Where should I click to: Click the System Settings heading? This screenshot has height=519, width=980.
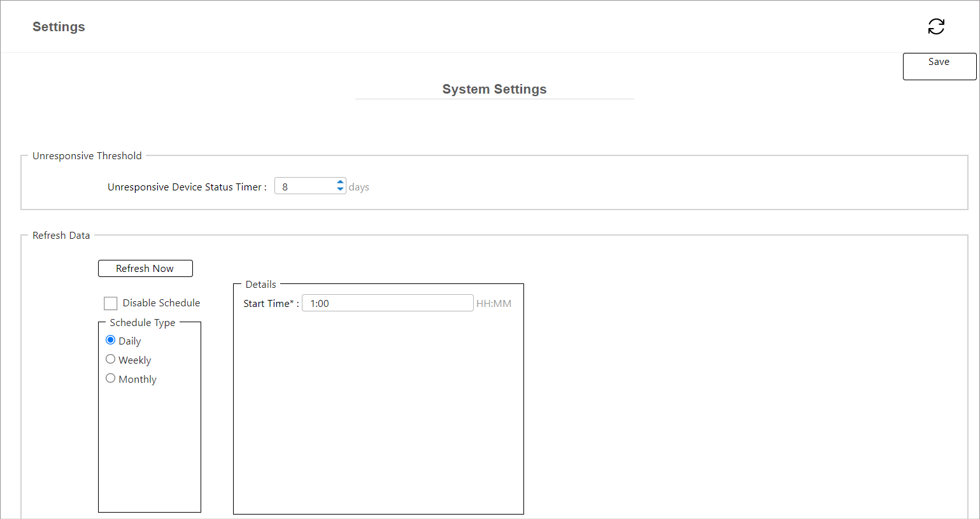(x=494, y=89)
